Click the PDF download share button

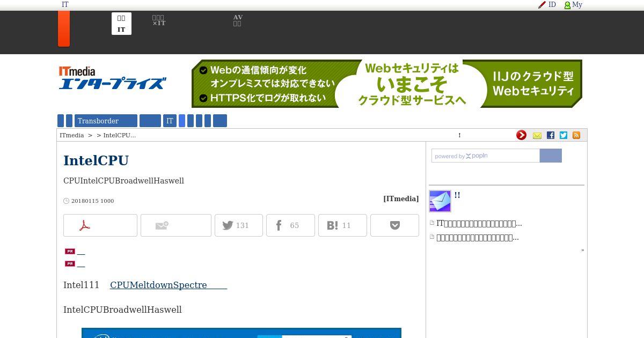pyautogui.click(x=100, y=225)
